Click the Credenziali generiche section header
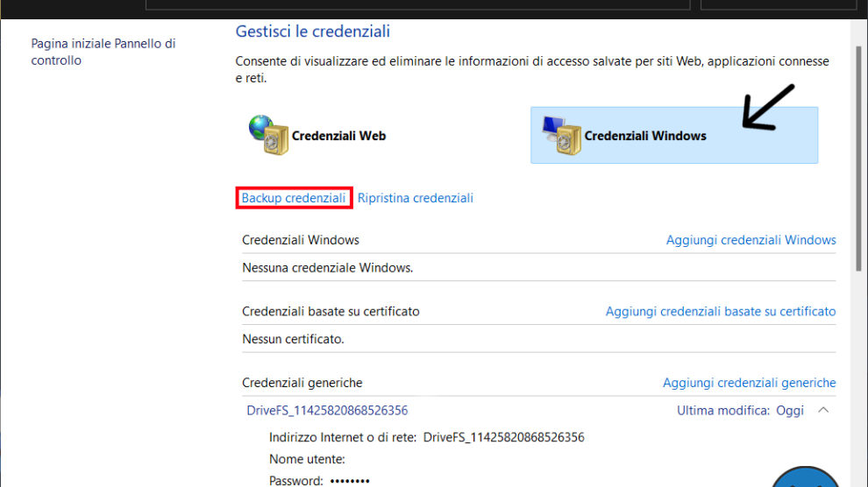 (x=302, y=383)
